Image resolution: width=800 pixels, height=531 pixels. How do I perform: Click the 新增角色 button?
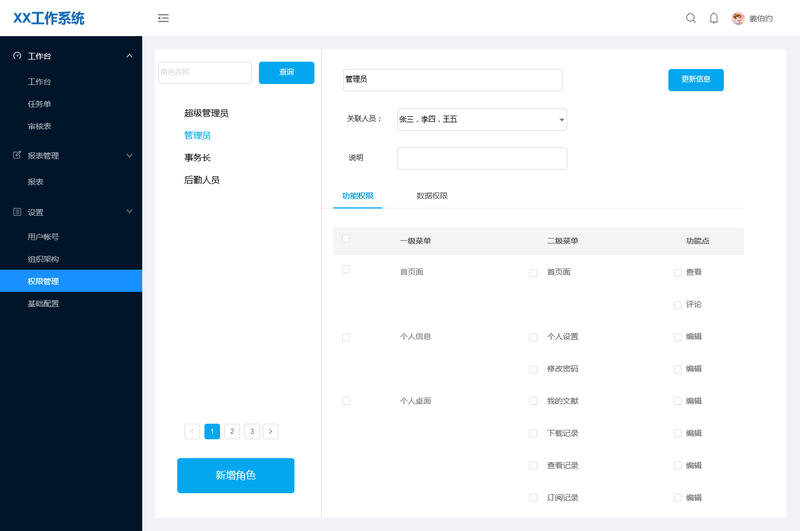coord(236,475)
